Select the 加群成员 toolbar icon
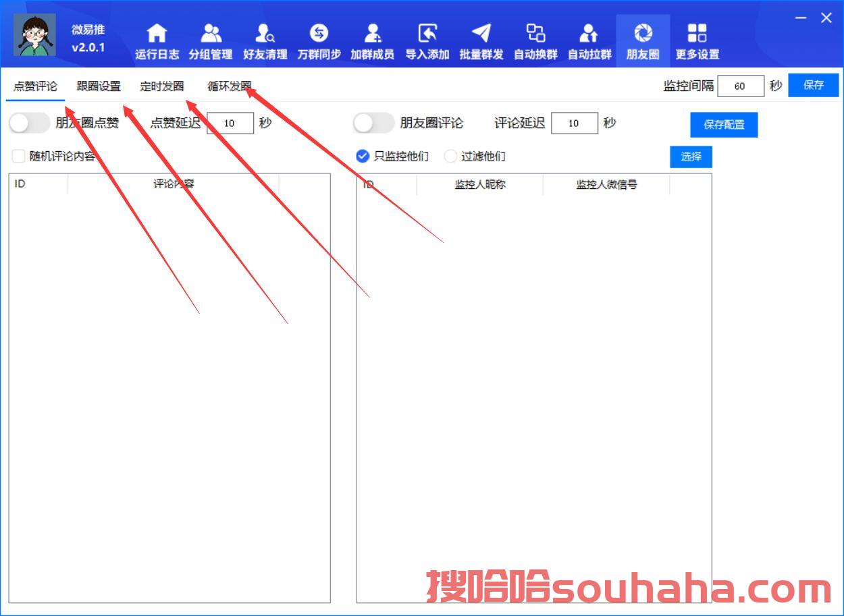This screenshot has height=616, width=844. [372, 33]
